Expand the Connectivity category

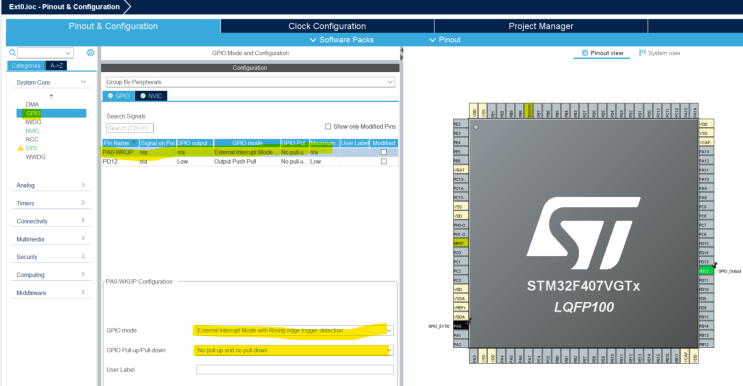coord(83,221)
